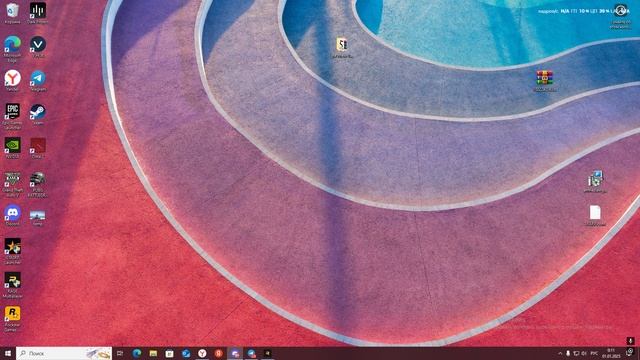
Task: Open the white Yandex browser taskbar icon
Action: 202,353
